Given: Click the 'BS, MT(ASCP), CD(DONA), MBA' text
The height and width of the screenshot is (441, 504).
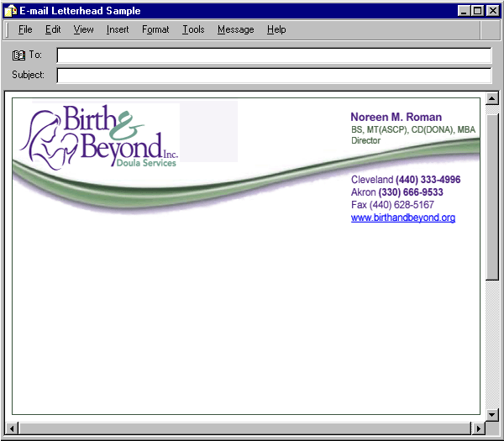Looking at the screenshot, I should click(x=413, y=129).
